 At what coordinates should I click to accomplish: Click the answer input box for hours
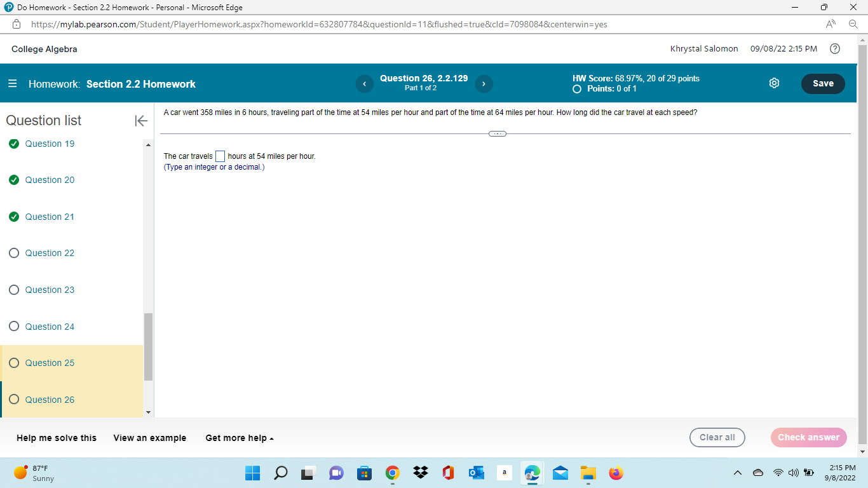point(220,156)
